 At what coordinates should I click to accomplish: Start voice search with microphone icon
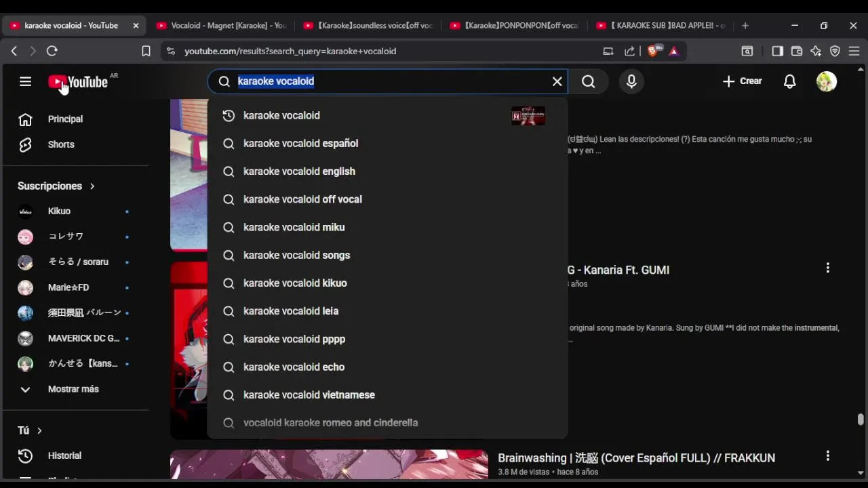click(x=631, y=81)
